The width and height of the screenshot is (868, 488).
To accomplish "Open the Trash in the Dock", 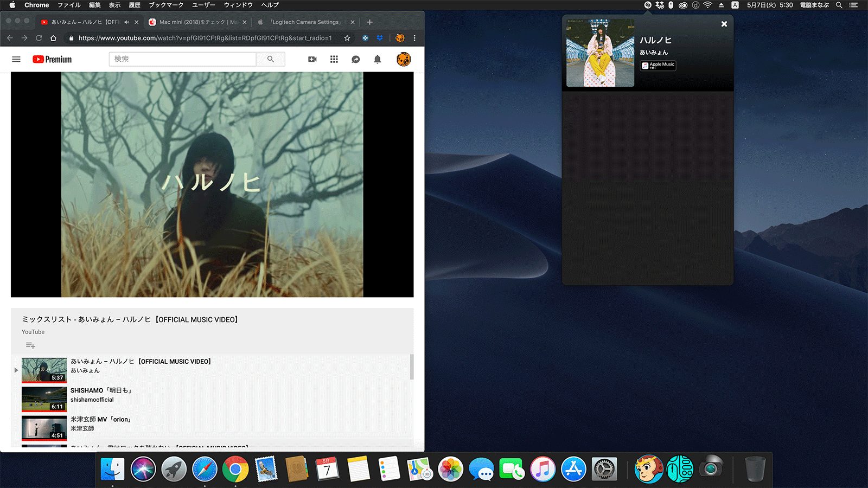I will pyautogui.click(x=755, y=469).
